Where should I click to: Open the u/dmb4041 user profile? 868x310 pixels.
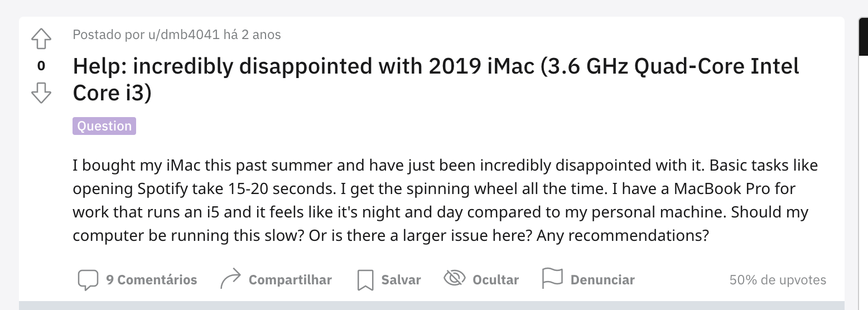(x=185, y=35)
